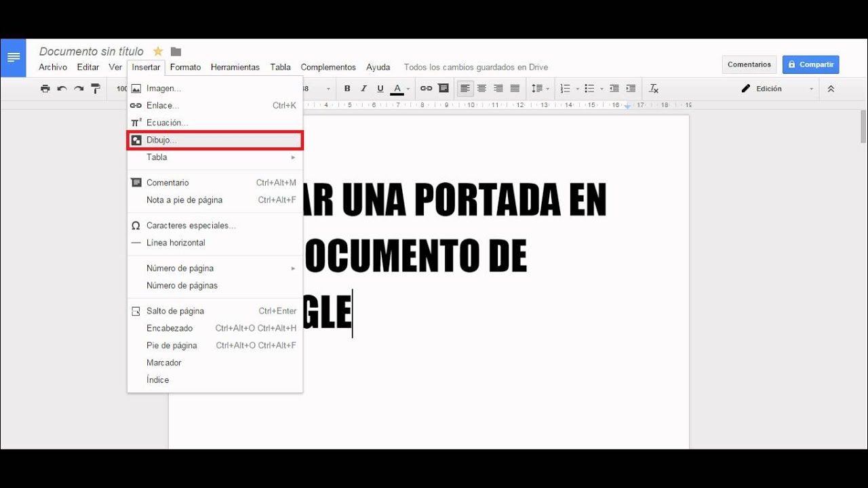
Task: Click the increase indent icon
Action: [x=631, y=89]
